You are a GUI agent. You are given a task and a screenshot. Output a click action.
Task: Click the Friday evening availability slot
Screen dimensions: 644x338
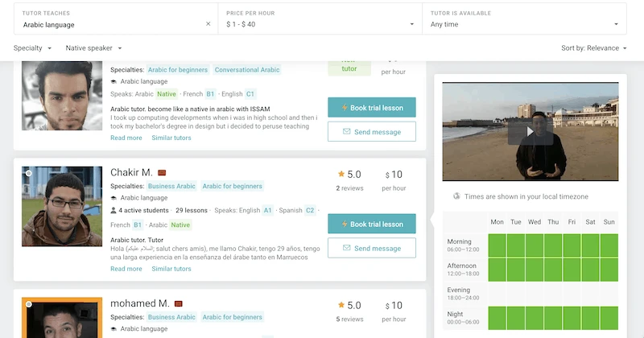pos(572,294)
